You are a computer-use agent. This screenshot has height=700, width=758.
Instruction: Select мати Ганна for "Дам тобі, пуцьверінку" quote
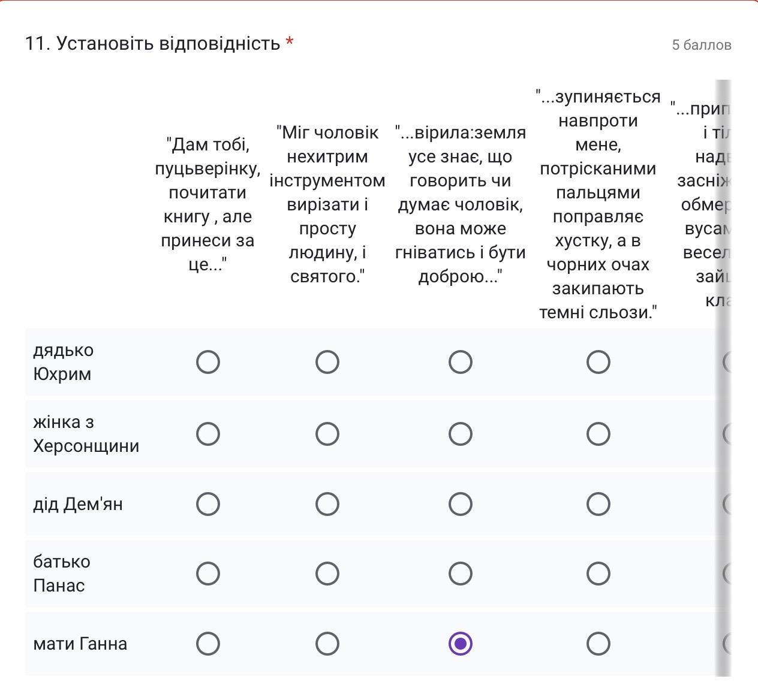[208, 644]
